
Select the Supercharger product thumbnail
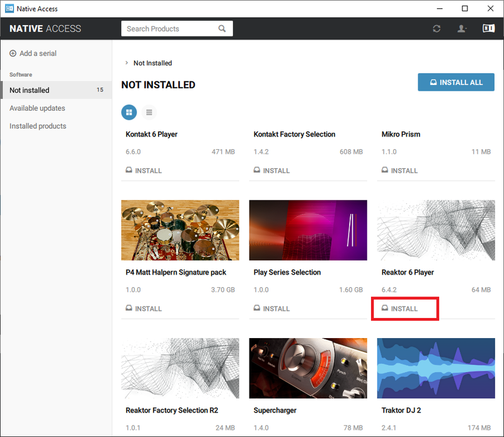click(308, 368)
